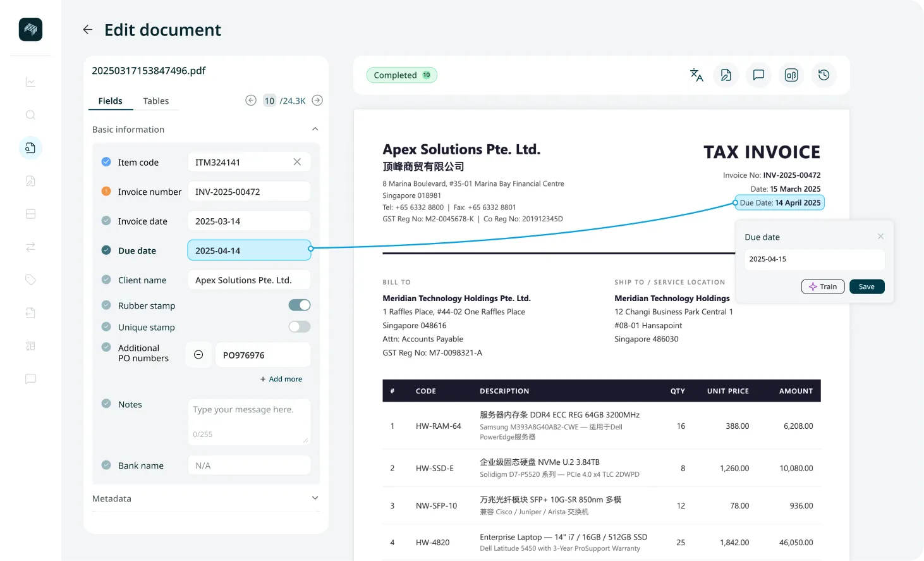Viewport: 924px width, 561px height.
Task: Click the Bank name field showing N/A
Action: 249,465
